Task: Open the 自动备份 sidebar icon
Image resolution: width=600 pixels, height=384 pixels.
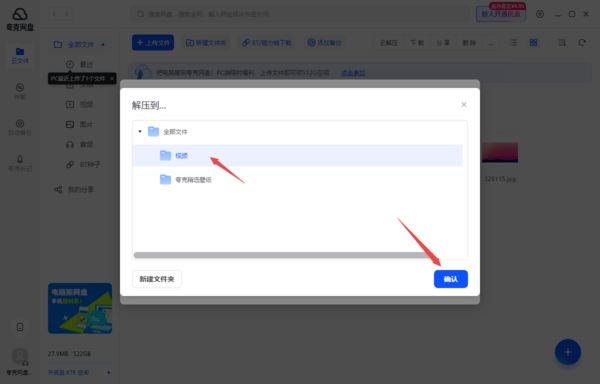Action: (x=20, y=127)
